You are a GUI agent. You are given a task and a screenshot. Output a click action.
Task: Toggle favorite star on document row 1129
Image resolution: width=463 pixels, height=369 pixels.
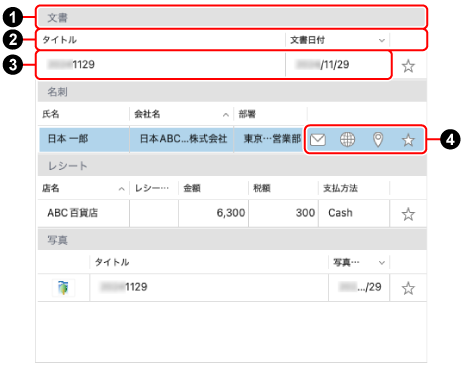point(408,66)
